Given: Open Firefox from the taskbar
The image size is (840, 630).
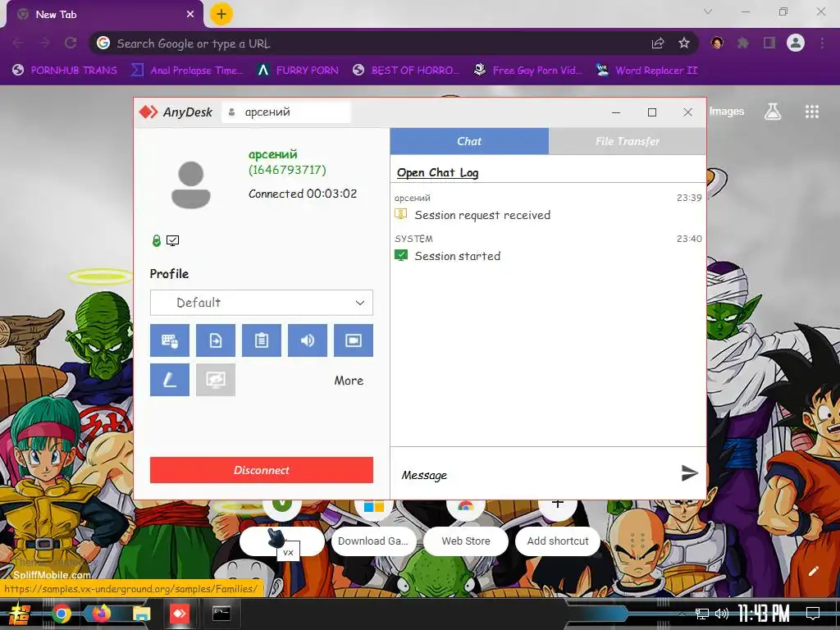Looking at the screenshot, I should click(101, 613).
